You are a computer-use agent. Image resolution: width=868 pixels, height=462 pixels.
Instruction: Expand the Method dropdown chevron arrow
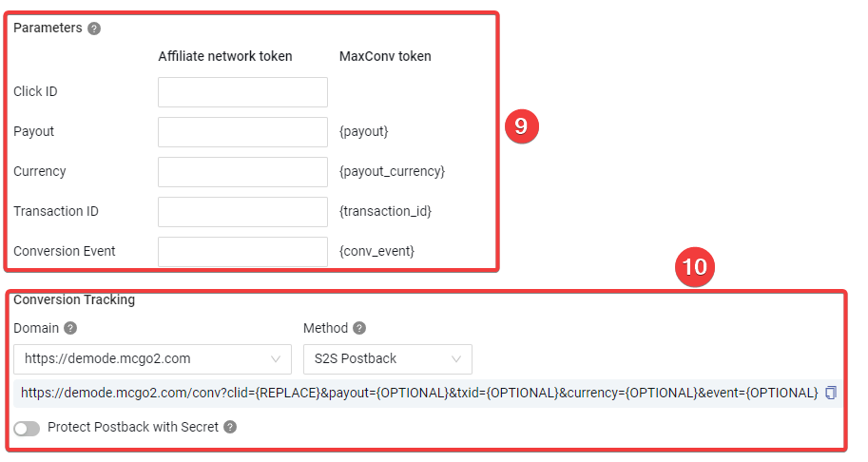tap(456, 359)
